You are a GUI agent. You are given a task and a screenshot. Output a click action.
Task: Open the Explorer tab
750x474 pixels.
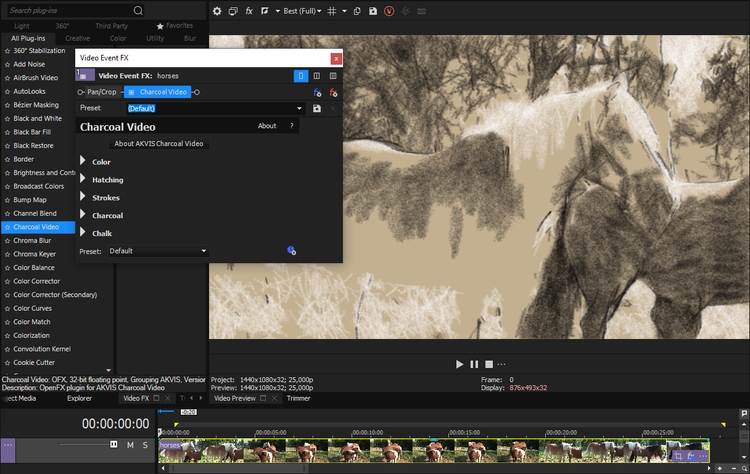point(79,398)
